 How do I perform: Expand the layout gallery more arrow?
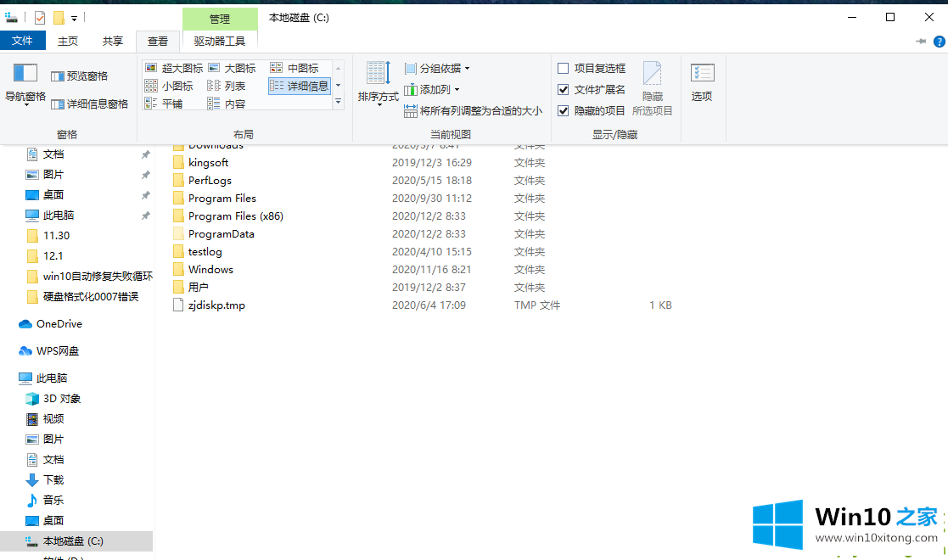coord(338,102)
